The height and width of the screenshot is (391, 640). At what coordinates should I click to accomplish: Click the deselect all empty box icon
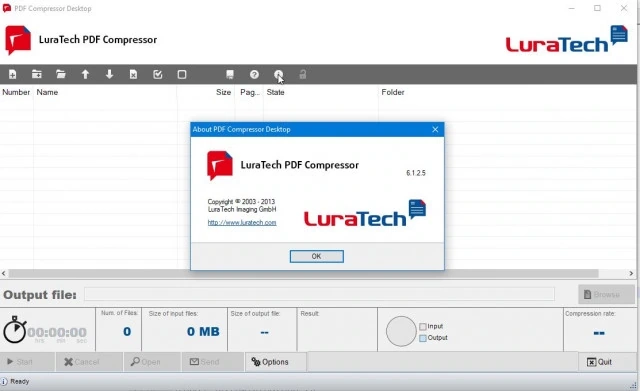(182, 74)
